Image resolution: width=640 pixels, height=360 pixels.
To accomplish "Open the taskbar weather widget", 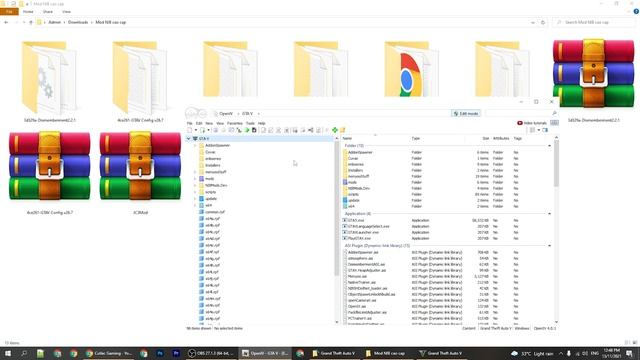I will point(533,353).
